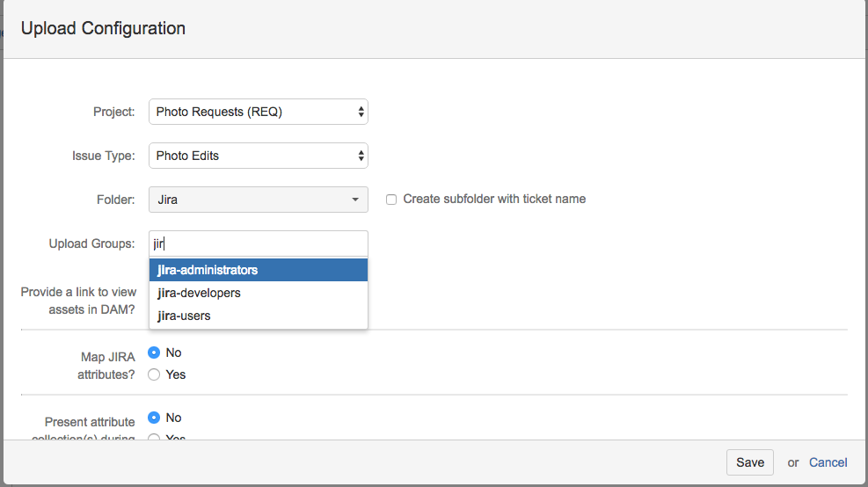Pick jira-users from the suggestions list
The height and width of the screenshot is (487, 868).
coord(258,316)
